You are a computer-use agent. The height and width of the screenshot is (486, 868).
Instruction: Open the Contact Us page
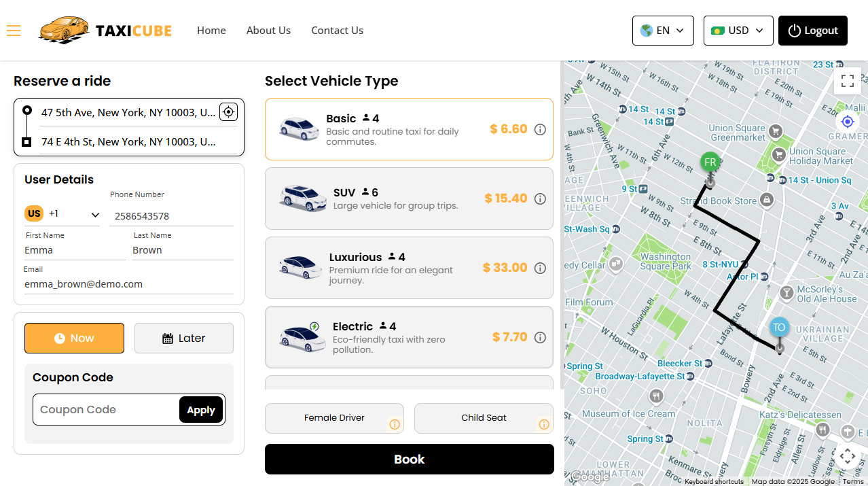pyautogui.click(x=337, y=30)
